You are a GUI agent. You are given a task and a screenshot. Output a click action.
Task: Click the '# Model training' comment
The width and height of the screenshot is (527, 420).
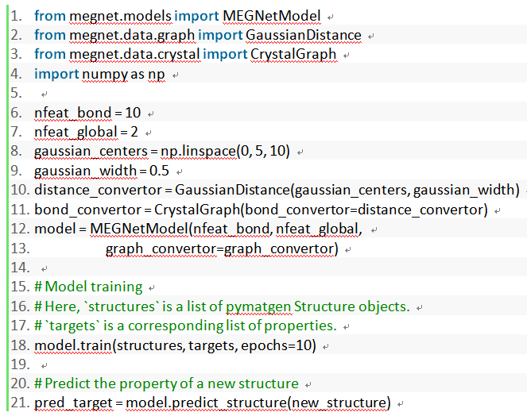tap(88, 287)
